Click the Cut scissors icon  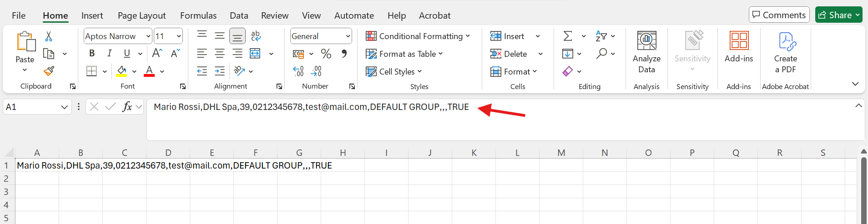coord(49,36)
